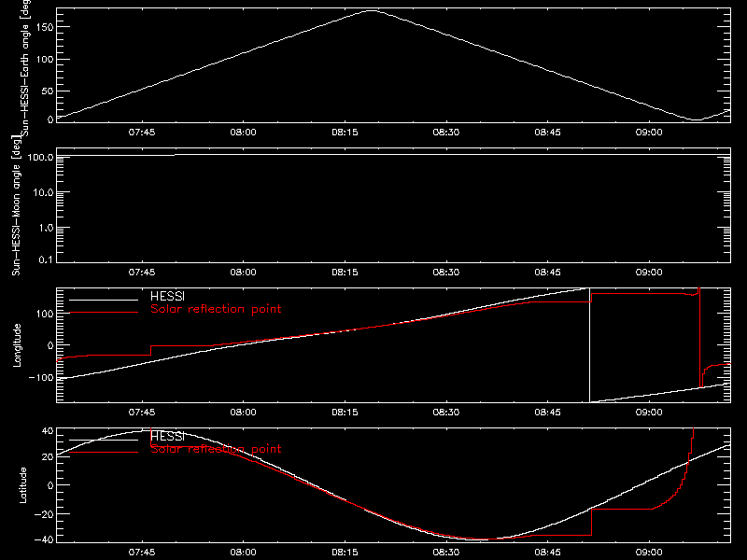Image resolution: width=747 pixels, height=560 pixels.
Task: Click the 100.0 tick label on Moon angle plot
Action: pos(40,157)
